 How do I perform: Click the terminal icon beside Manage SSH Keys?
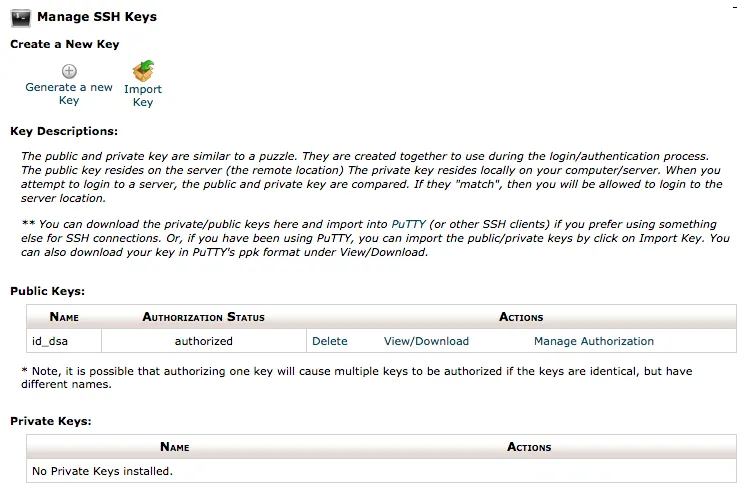pos(21,18)
